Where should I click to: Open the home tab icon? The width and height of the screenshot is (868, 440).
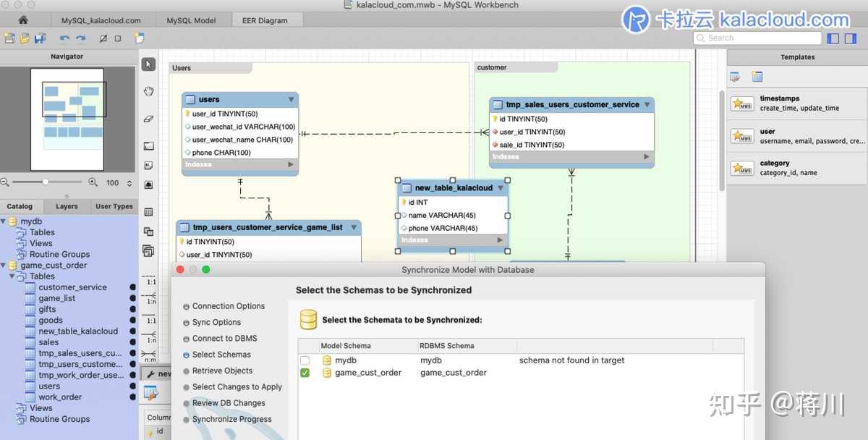tap(23, 20)
